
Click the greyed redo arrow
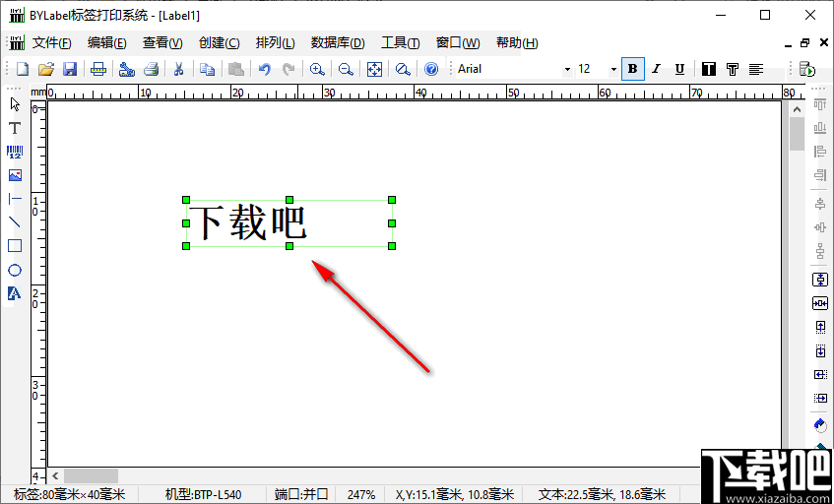pos(289,69)
